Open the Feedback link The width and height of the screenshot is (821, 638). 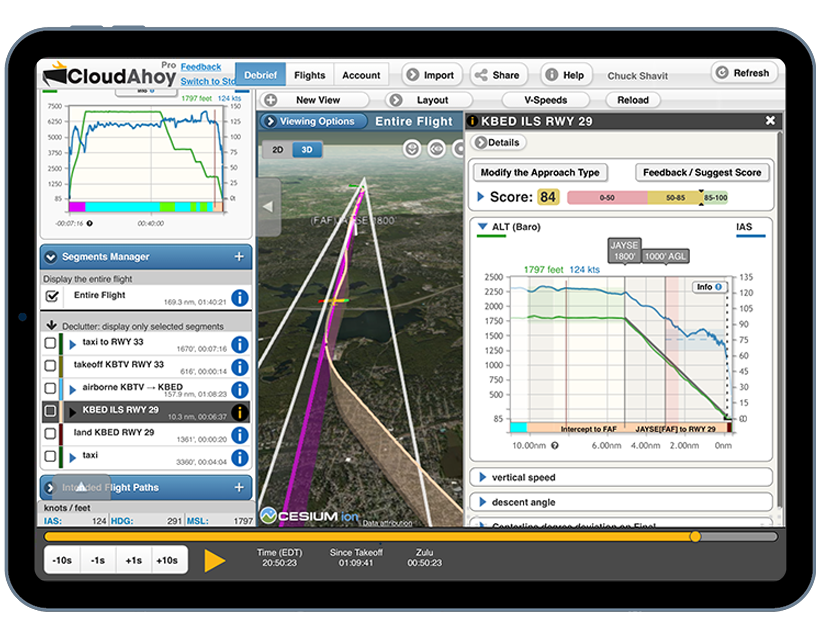point(201,67)
